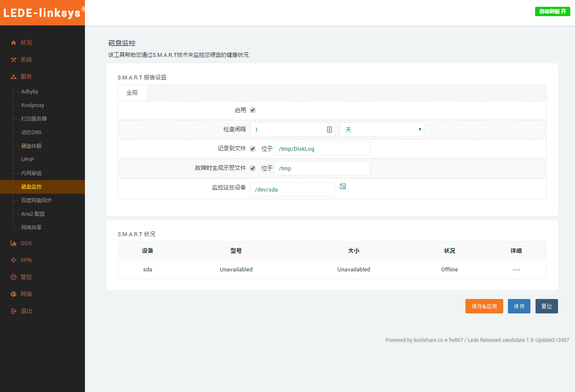This screenshot has width=575, height=392.
Task: Click the /tmp/DiskLog log path field
Action: click(322, 149)
